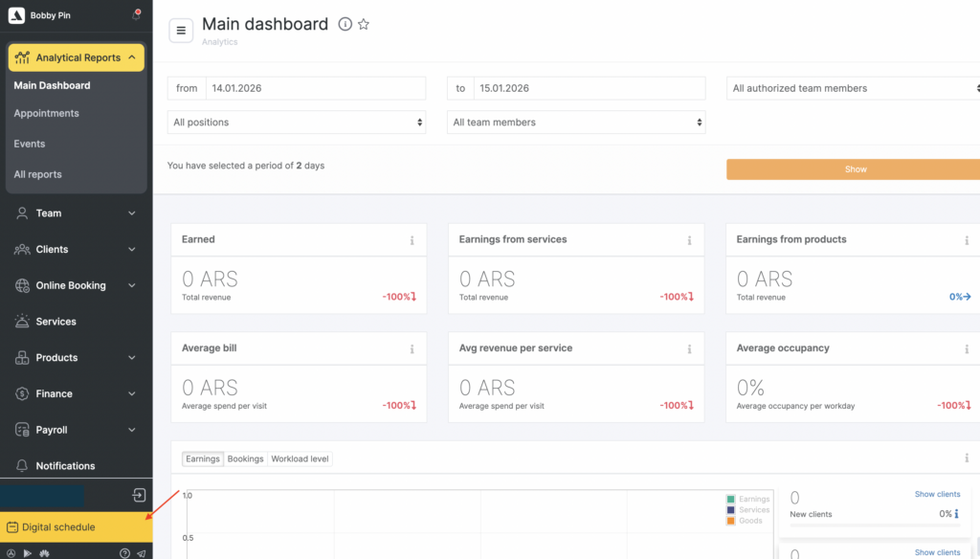Show info for the Earned card

(412, 240)
